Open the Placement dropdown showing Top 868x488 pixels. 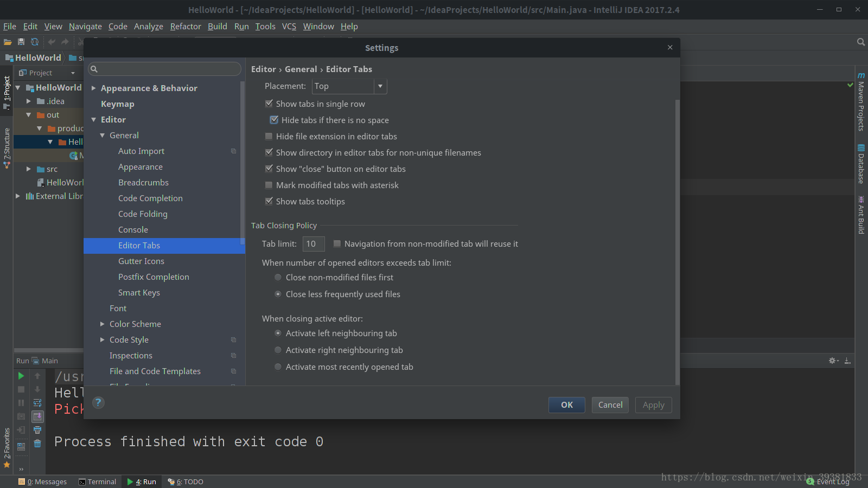coord(349,86)
